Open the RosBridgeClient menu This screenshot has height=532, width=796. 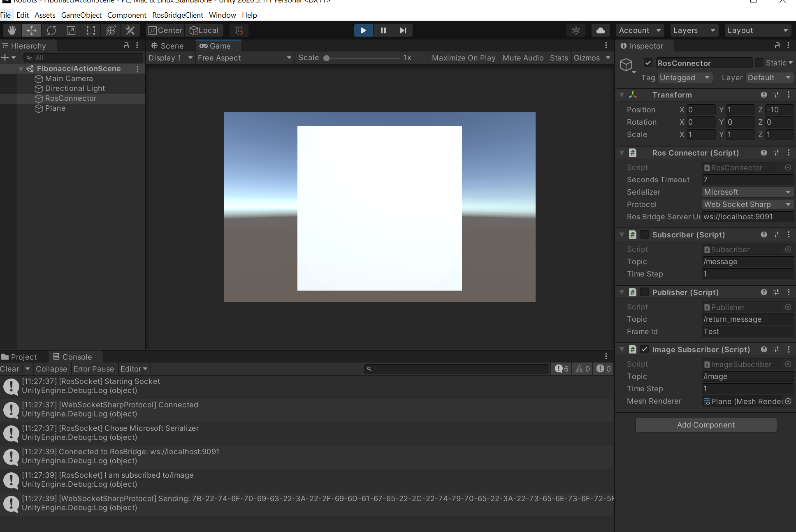pos(177,15)
